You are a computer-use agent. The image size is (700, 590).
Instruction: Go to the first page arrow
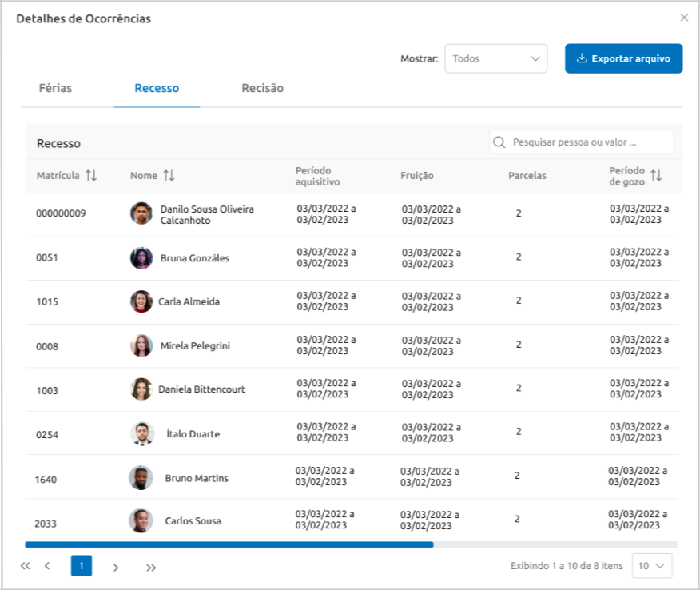point(26,567)
